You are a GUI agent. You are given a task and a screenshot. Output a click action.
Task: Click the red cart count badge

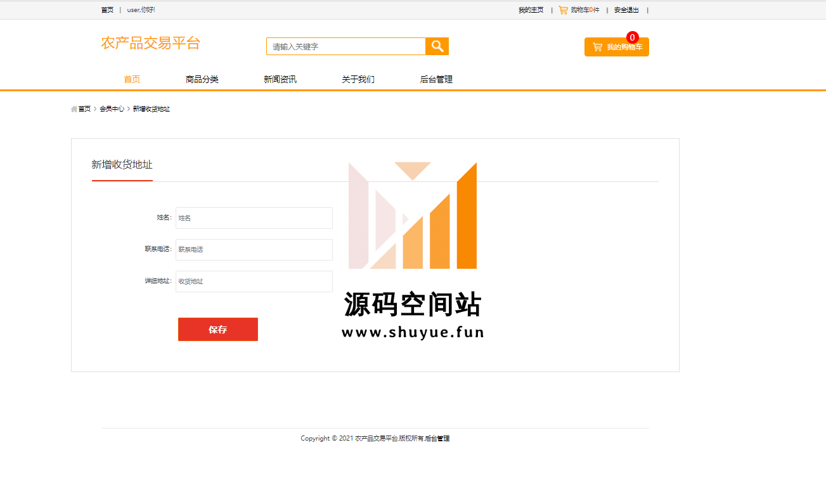(632, 37)
